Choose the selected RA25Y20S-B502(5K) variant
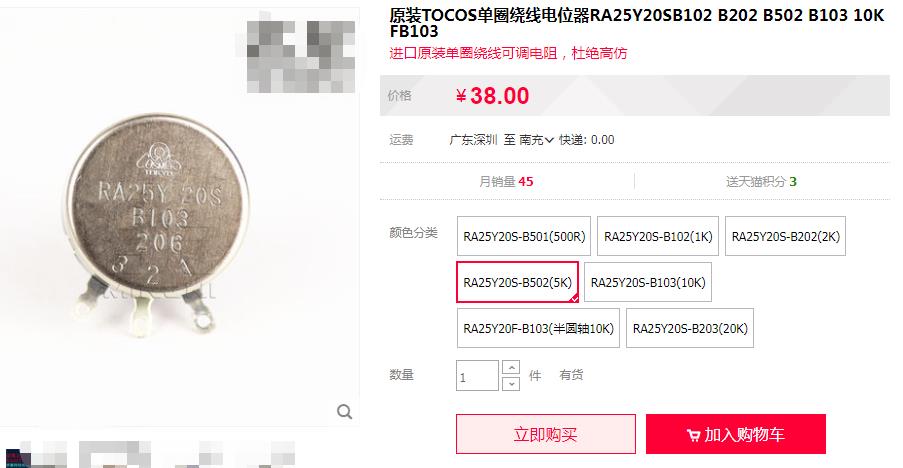The image size is (903, 468). pos(518,282)
